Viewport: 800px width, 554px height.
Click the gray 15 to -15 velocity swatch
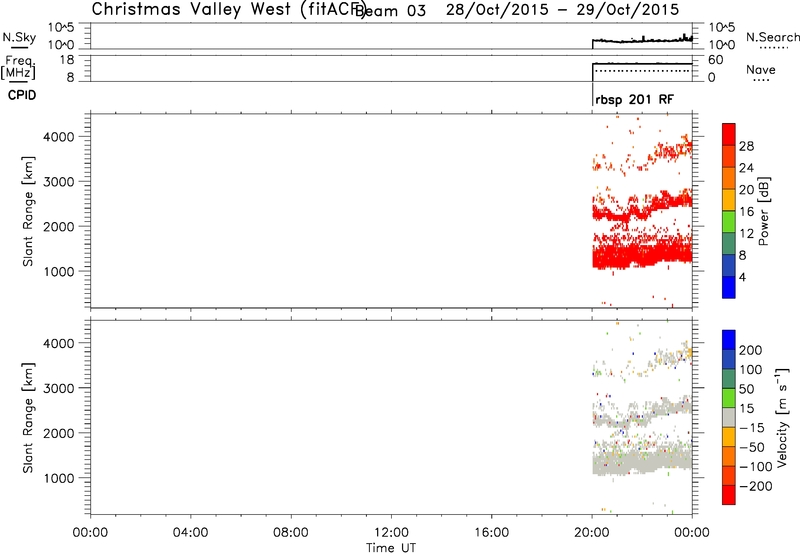pos(729,417)
